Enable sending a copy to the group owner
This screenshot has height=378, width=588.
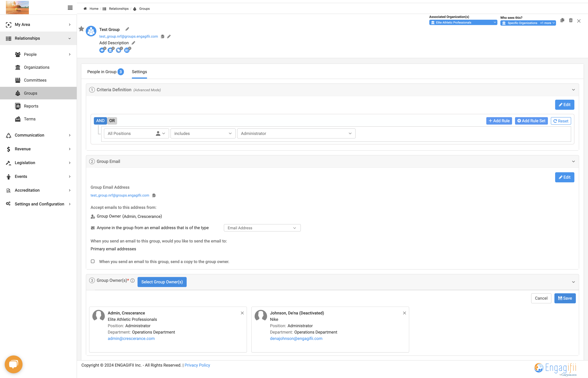(x=93, y=261)
